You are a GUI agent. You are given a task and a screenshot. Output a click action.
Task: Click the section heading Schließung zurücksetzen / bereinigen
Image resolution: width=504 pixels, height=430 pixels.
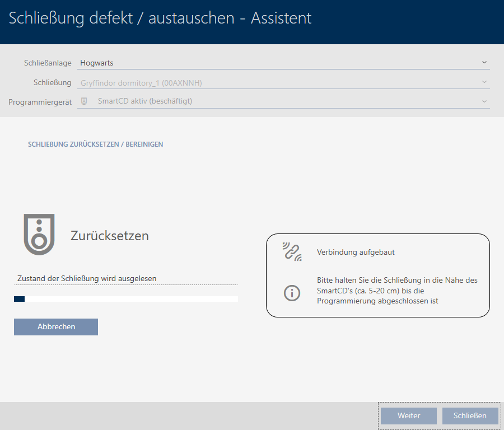click(95, 144)
